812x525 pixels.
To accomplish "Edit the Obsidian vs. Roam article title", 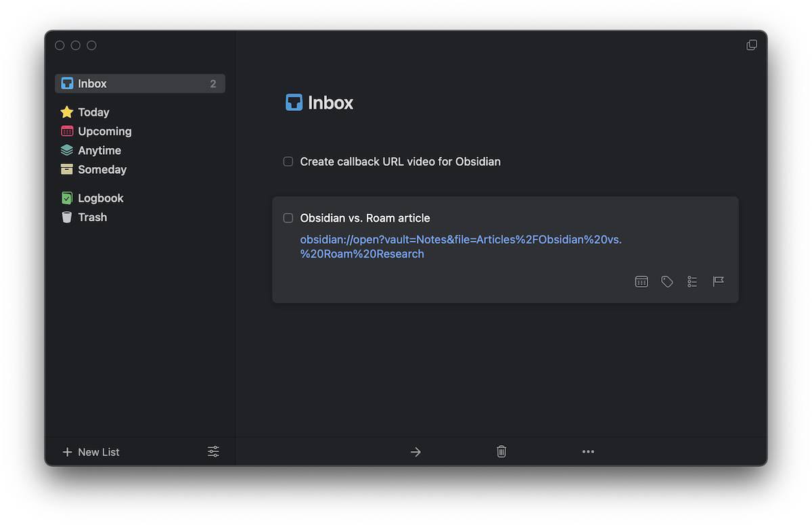I will (365, 218).
